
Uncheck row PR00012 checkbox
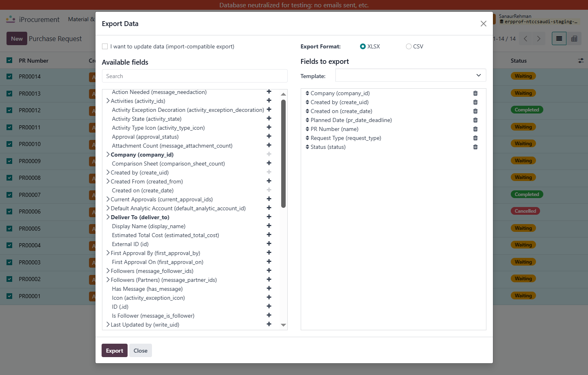click(x=9, y=110)
